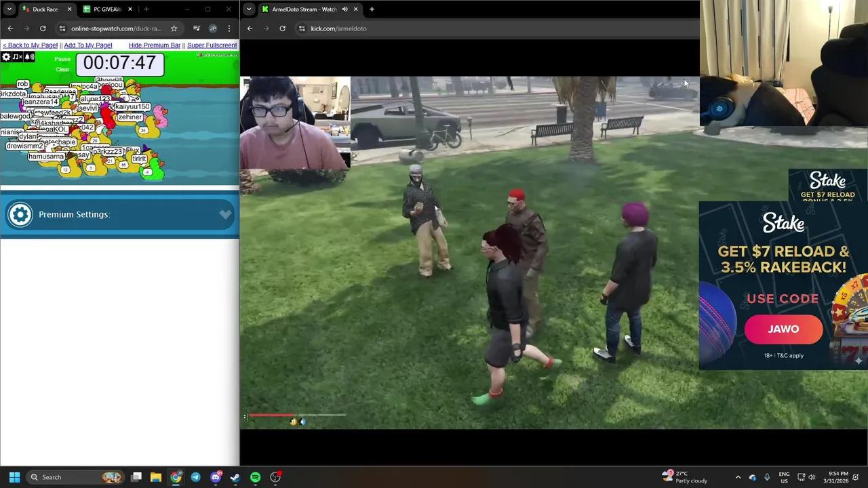Switch to the Duck Race browser tab

[46, 9]
